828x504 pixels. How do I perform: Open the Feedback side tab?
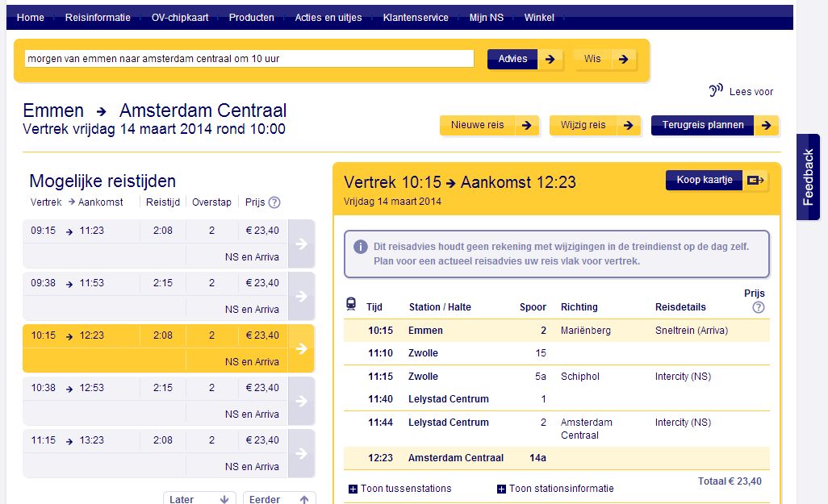tap(809, 177)
